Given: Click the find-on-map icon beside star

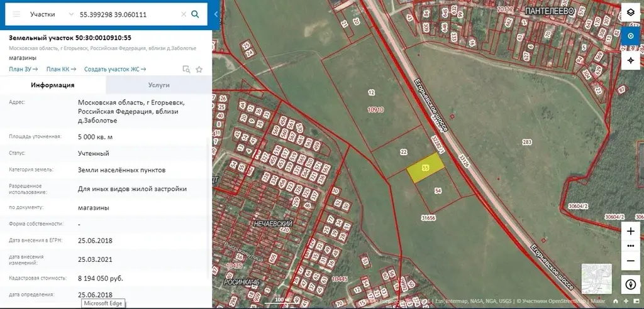Looking at the screenshot, I should point(186,69).
